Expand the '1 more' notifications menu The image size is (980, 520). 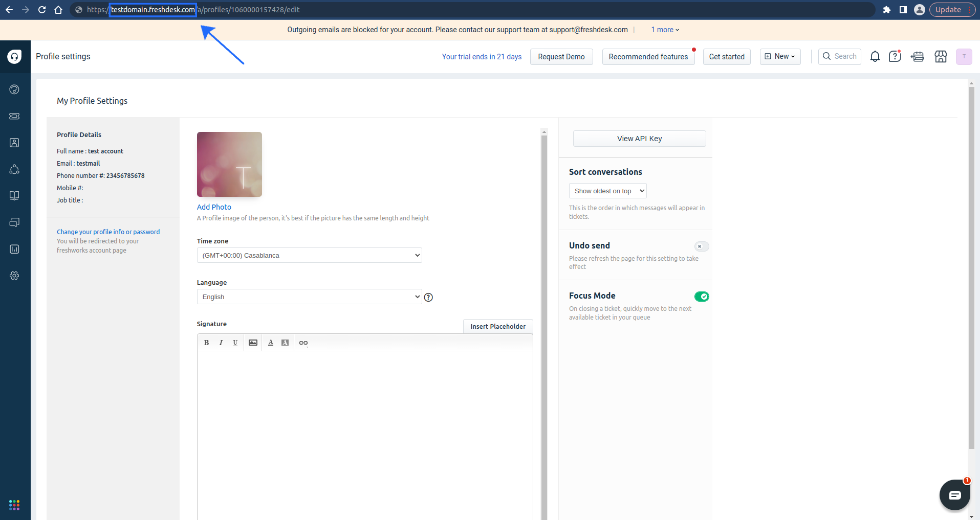pos(665,30)
